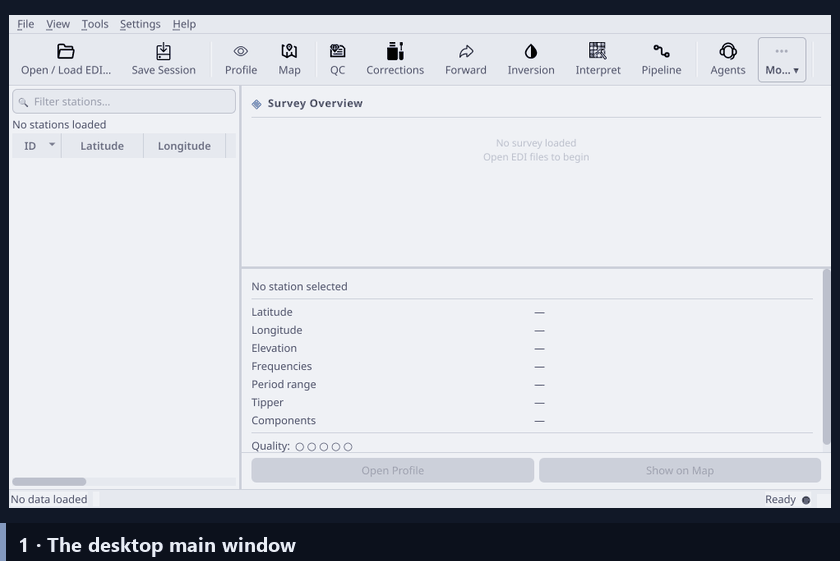Open the Inversion droplet icon
840x561 pixels.
(x=531, y=51)
